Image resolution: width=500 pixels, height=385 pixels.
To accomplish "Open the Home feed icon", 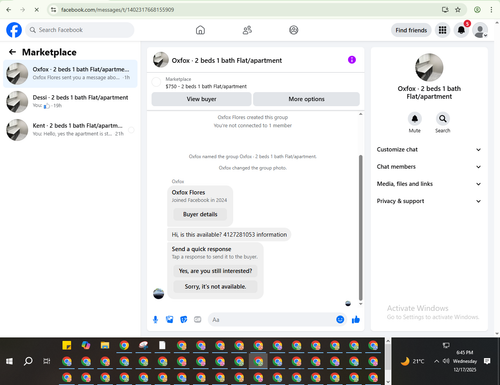I will click(200, 30).
